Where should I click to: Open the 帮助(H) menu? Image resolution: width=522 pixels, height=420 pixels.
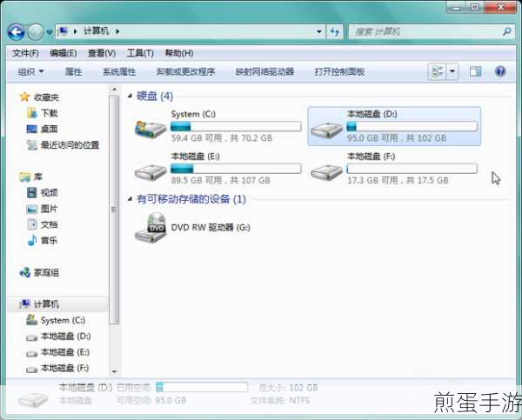179,53
